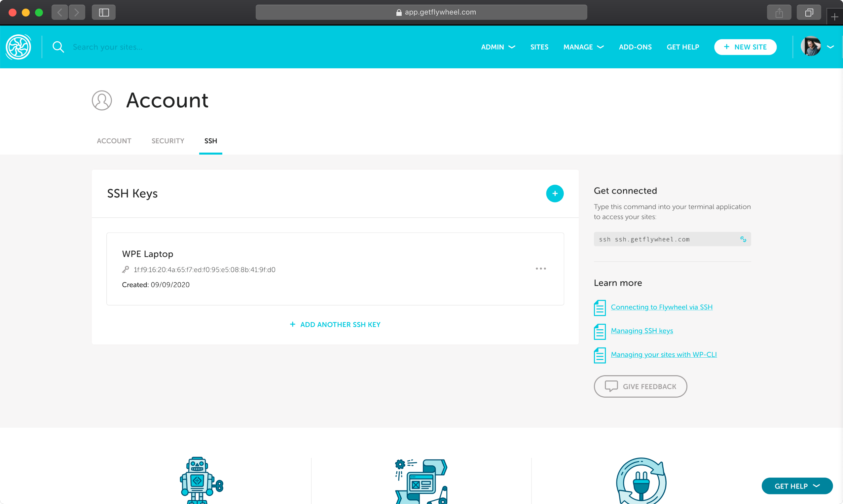This screenshot has height=504, width=843.
Task: Click the WPE Laptop key name
Action: point(147,254)
